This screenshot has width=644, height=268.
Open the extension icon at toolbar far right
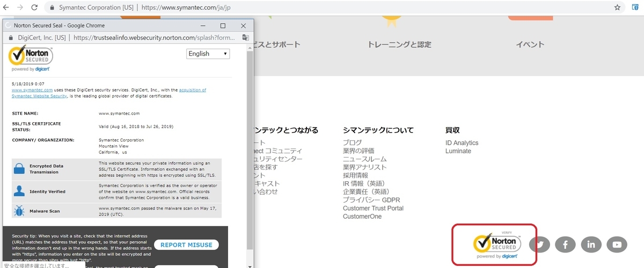point(634,8)
